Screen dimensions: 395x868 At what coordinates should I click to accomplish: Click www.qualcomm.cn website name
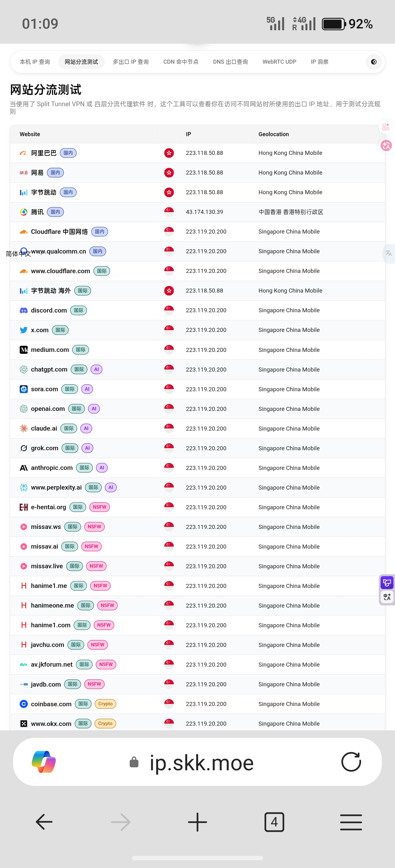coord(58,251)
